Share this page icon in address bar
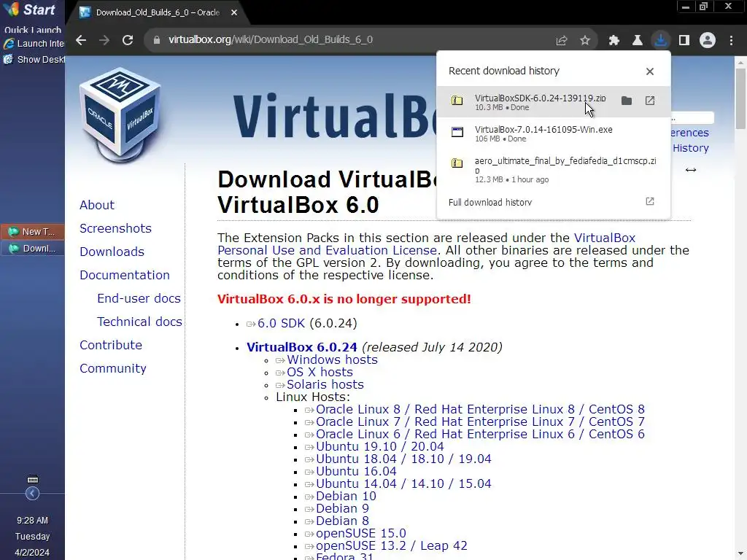The image size is (747, 560). (x=562, y=41)
